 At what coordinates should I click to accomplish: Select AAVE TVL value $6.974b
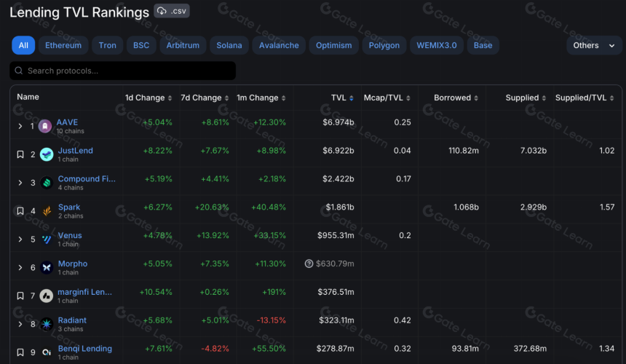coord(338,122)
